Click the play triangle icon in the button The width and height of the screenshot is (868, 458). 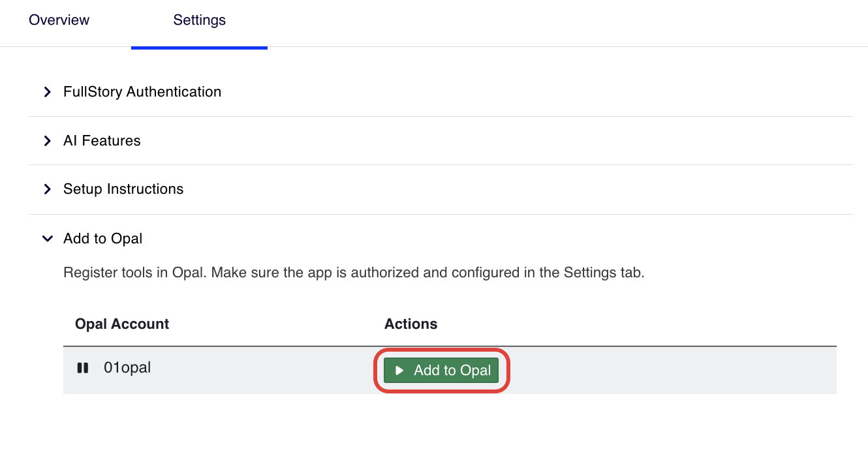[399, 371]
